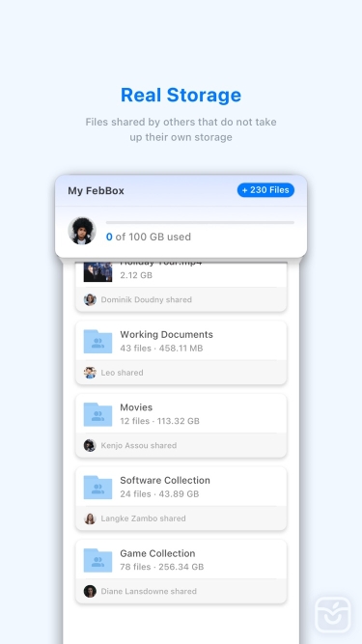Image resolution: width=362 pixels, height=644 pixels.
Task: Click 'Leo shared' label
Action: click(x=122, y=373)
